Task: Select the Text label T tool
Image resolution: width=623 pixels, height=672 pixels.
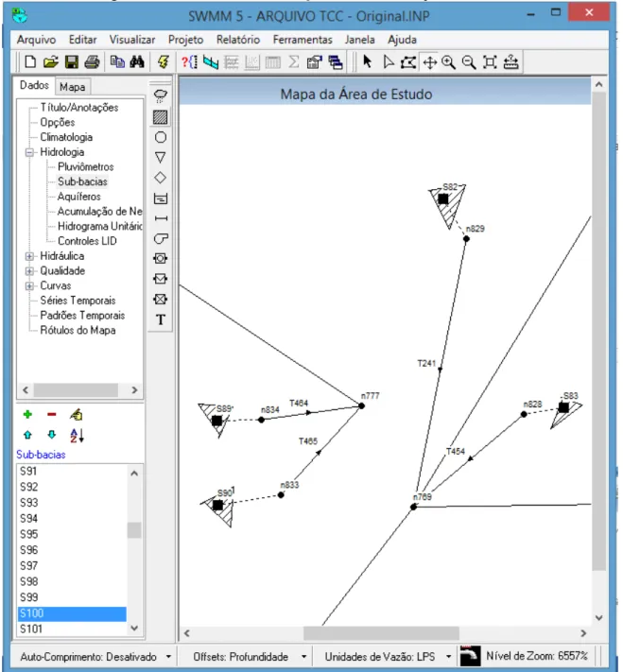Action: (161, 319)
